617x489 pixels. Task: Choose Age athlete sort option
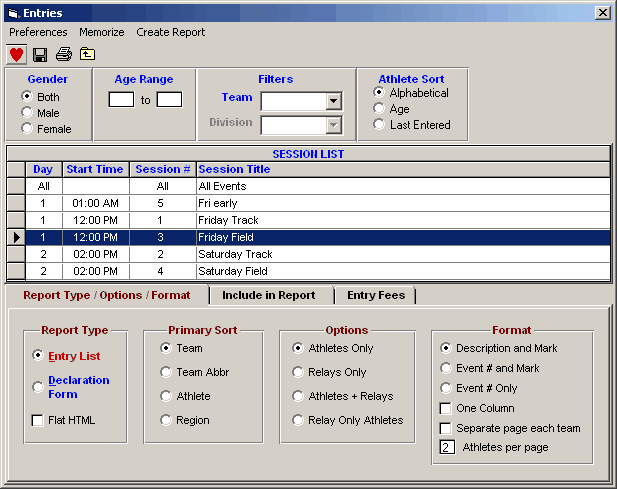[x=379, y=108]
